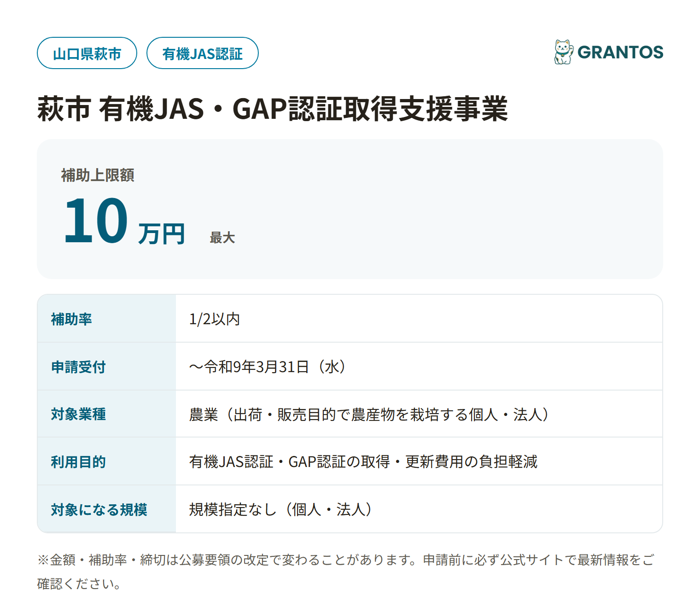The width and height of the screenshot is (700, 607).
Task: Click the GRANTOS brand name text
Action: coord(620,53)
